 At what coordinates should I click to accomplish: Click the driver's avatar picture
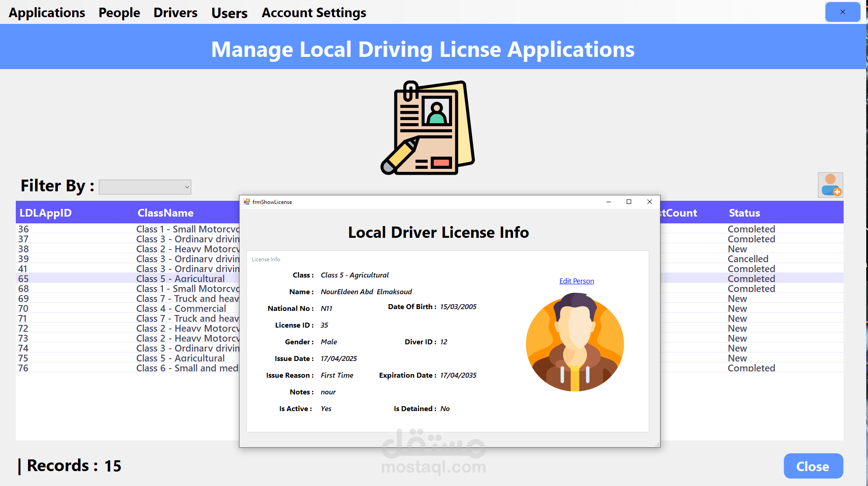pyautogui.click(x=575, y=342)
